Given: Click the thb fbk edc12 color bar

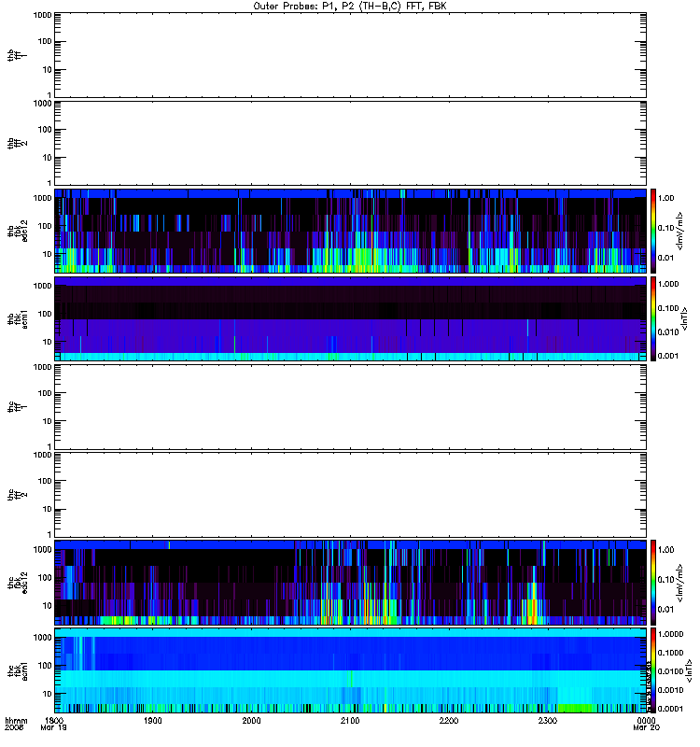Looking at the screenshot, I should tap(653, 231).
